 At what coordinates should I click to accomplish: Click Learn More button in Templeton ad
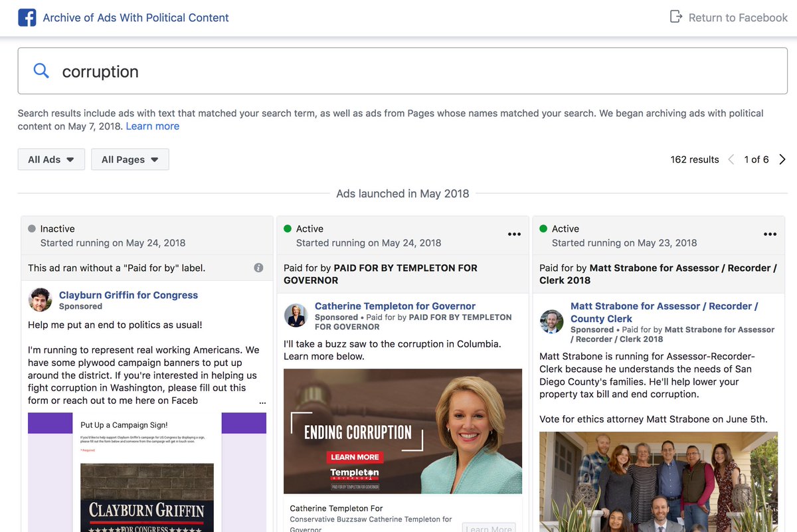coord(488,528)
